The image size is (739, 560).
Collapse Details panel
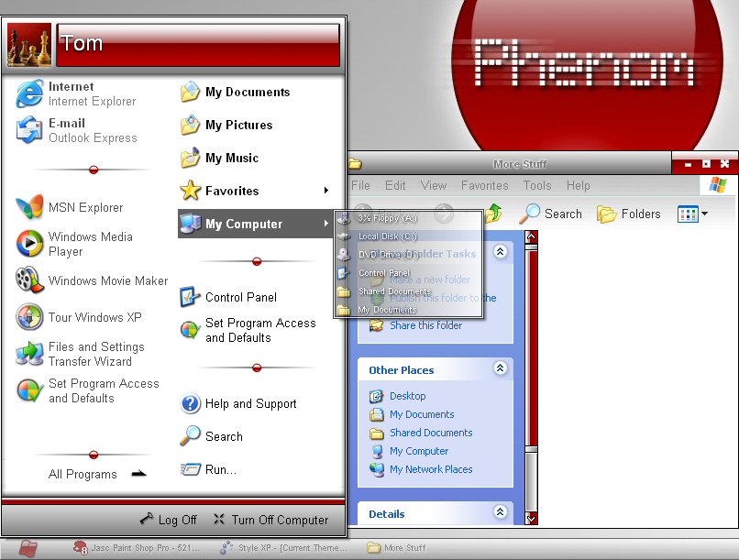click(x=500, y=511)
